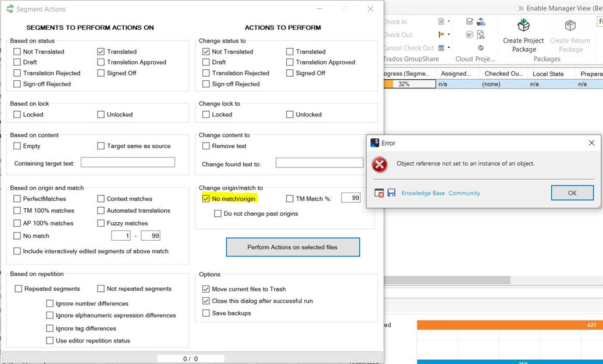The image size is (603, 364).
Task: Click the Create Project Package icon
Action: pyautogui.click(x=523, y=26)
